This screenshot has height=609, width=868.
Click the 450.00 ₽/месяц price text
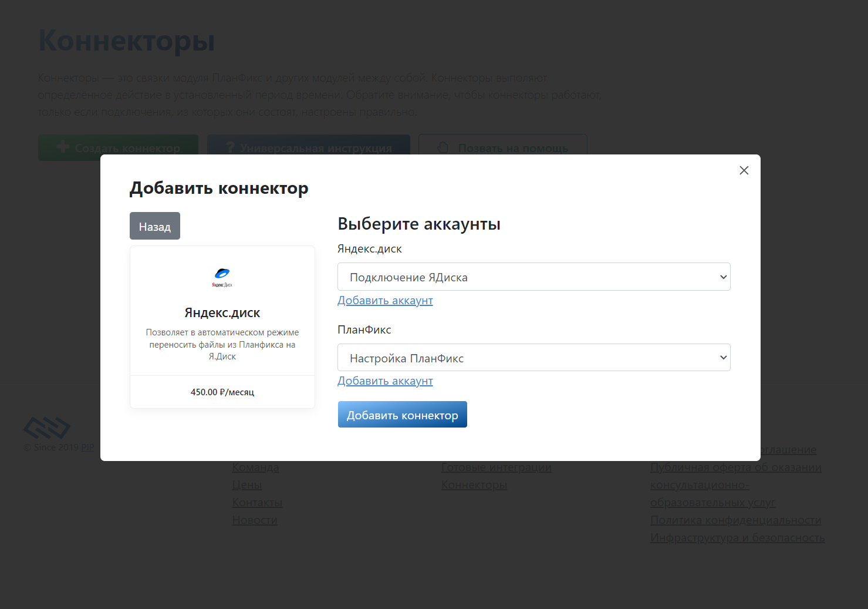[x=222, y=392]
